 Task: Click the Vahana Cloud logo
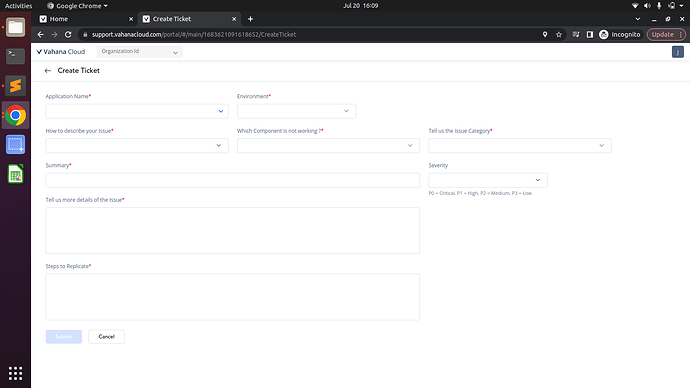(x=61, y=51)
